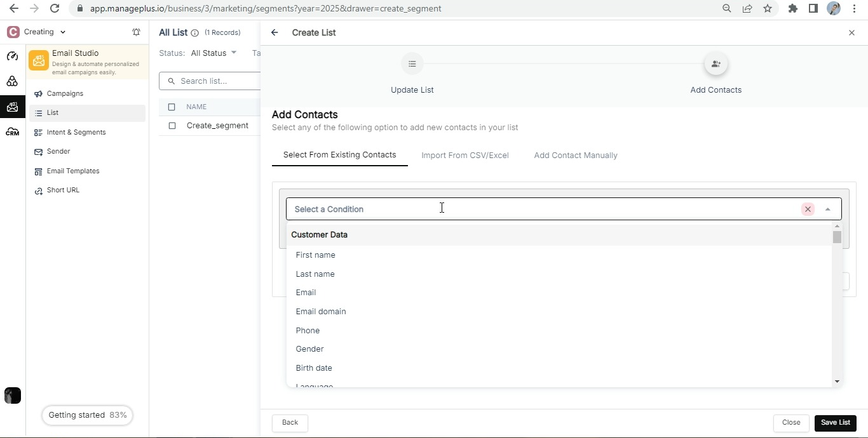Choose First name condition
Image resolution: width=868 pixels, height=438 pixels.
pyautogui.click(x=559, y=255)
